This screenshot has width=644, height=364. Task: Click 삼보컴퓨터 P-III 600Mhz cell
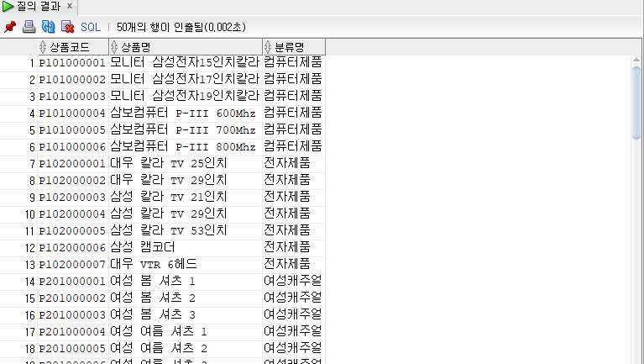[186, 113]
